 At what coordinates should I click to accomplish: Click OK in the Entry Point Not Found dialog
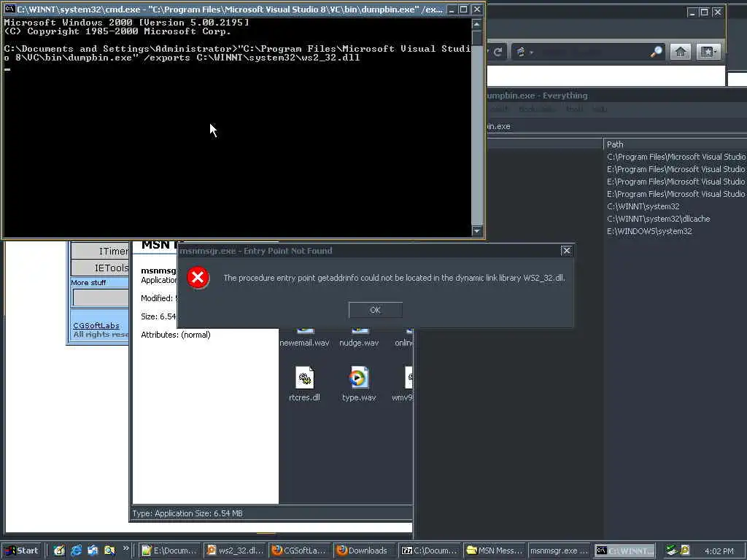click(x=376, y=310)
